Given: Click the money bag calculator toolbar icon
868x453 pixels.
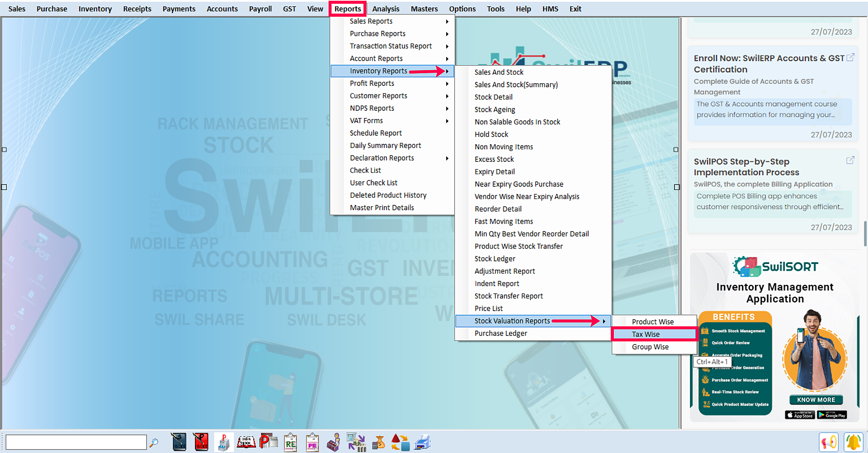Looking at the screenshot, I should tap(378, 442).
